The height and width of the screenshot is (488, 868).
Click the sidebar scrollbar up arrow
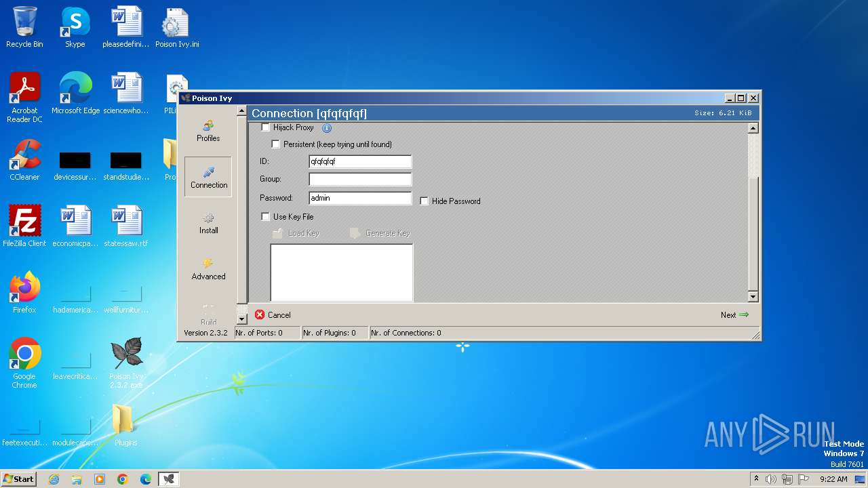coord(242,111)
